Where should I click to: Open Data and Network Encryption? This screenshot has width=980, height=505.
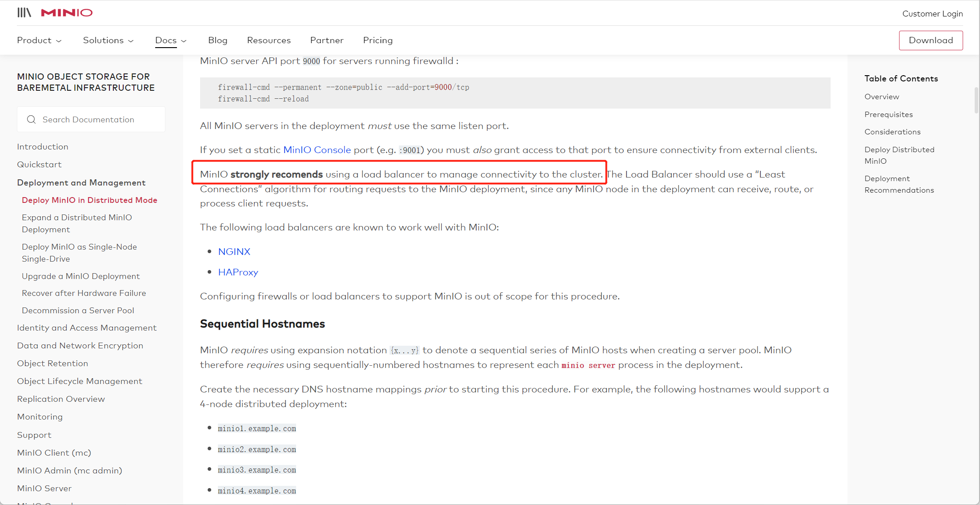80,346
